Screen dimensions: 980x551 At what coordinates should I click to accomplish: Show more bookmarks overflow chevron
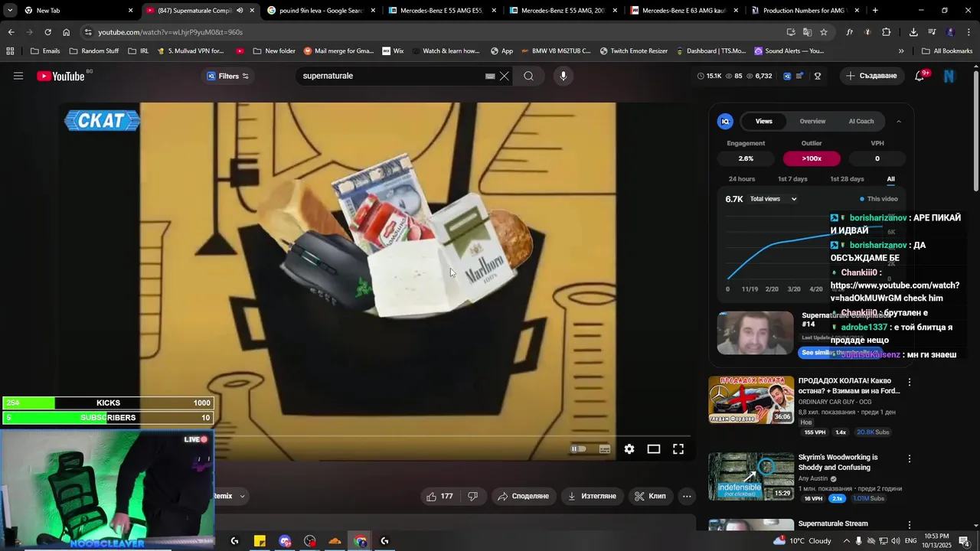[x=901, y=51]
